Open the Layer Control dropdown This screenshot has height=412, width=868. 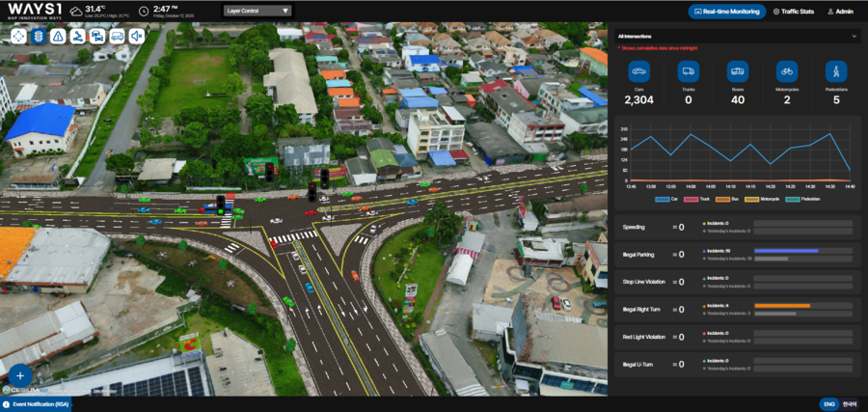(257, 12)
